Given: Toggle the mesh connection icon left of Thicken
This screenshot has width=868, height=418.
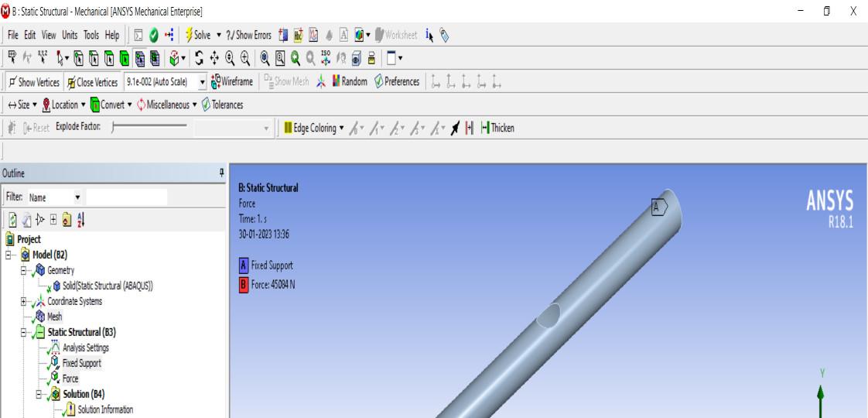Looking at the screenshot, I should tap(470, 128).
